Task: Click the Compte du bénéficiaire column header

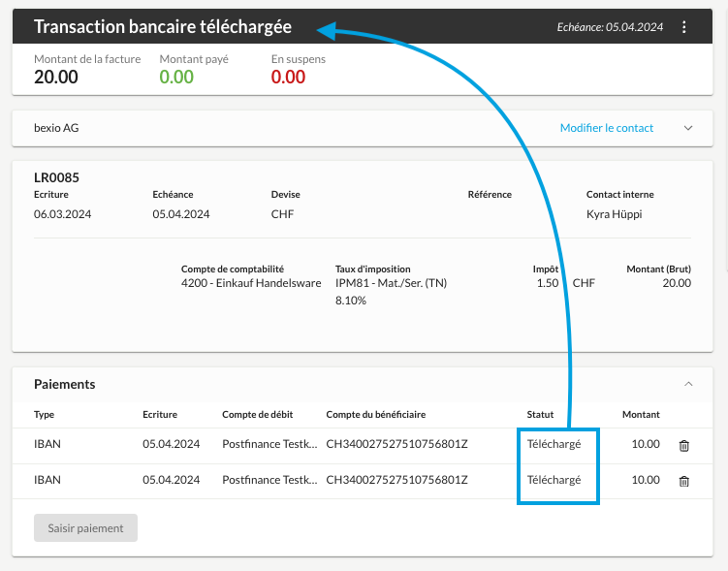Action: [375, 415]
